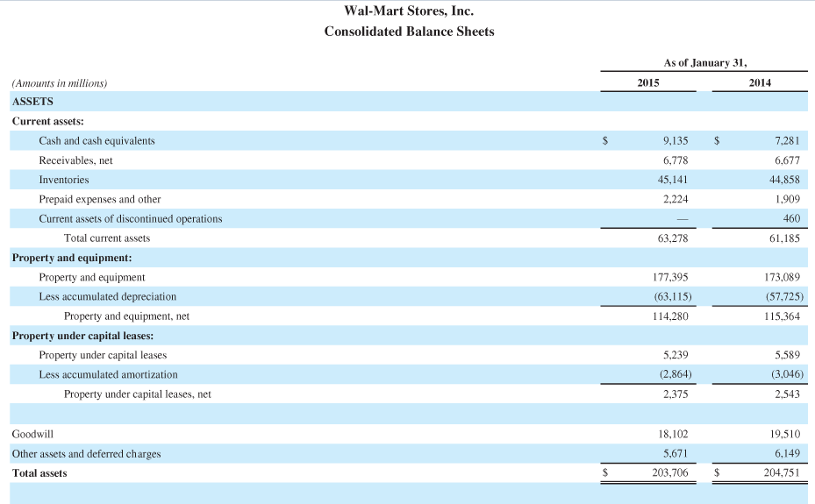Select 'Property under capital leases, net' label
The image size is (815, 504).
pyautogui.click(x=138, y=394)
